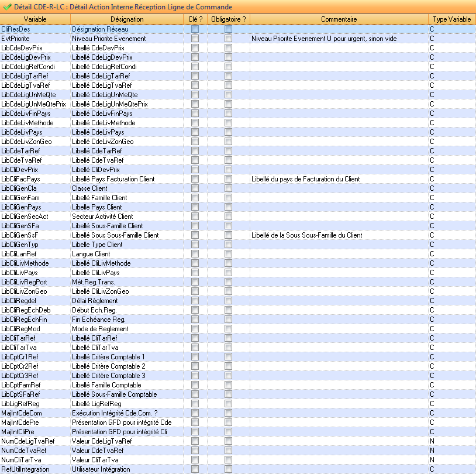Check Clé checkbox for NumCdeTvaRef row
Viewport: 476px width, 474px height.
pos(195,451)
